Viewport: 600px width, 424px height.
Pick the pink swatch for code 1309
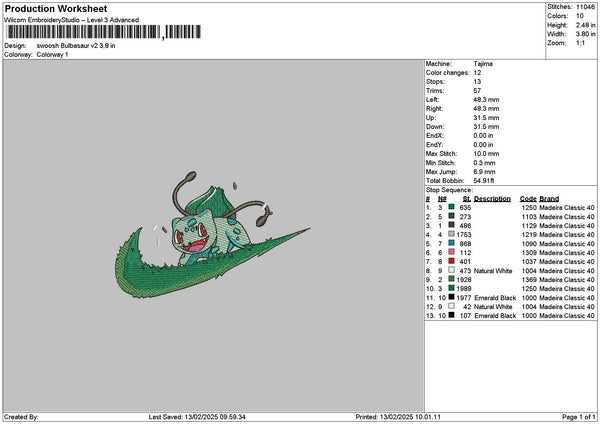tap(452, 252)
